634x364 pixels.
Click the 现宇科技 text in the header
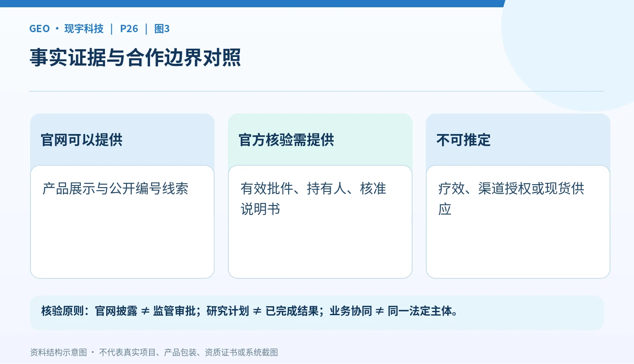84,29
